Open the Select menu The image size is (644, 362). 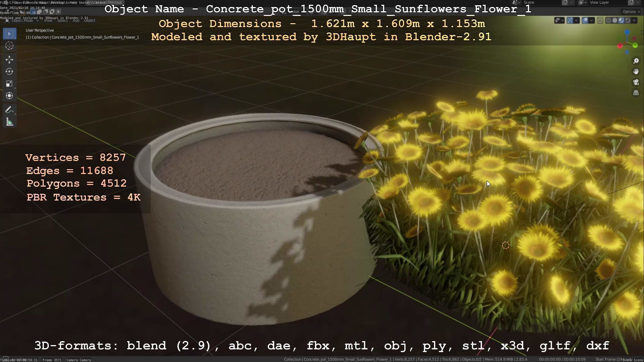(63, 20)
